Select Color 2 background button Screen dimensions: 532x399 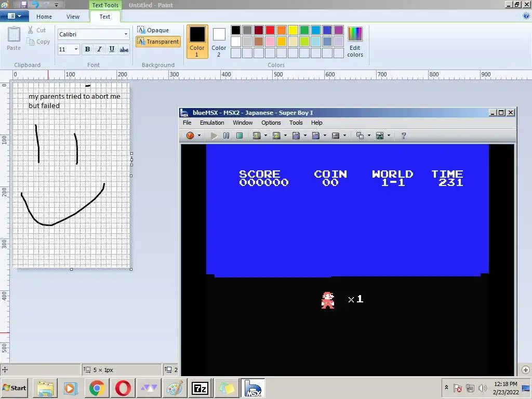[219, 42]
